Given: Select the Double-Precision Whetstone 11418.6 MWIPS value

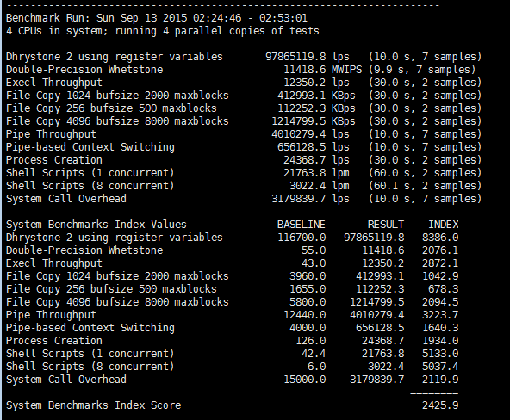Looking at the screenshot, I should pos(323,70).
